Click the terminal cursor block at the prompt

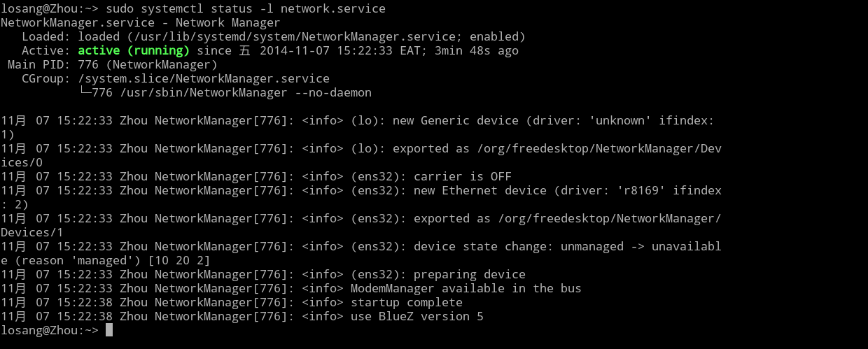pos(109,330)
